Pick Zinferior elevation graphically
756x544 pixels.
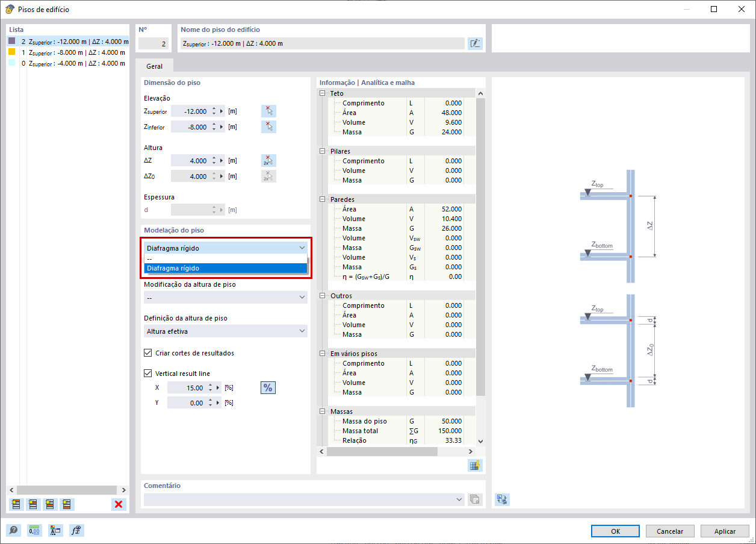click(x=268, y=127)
